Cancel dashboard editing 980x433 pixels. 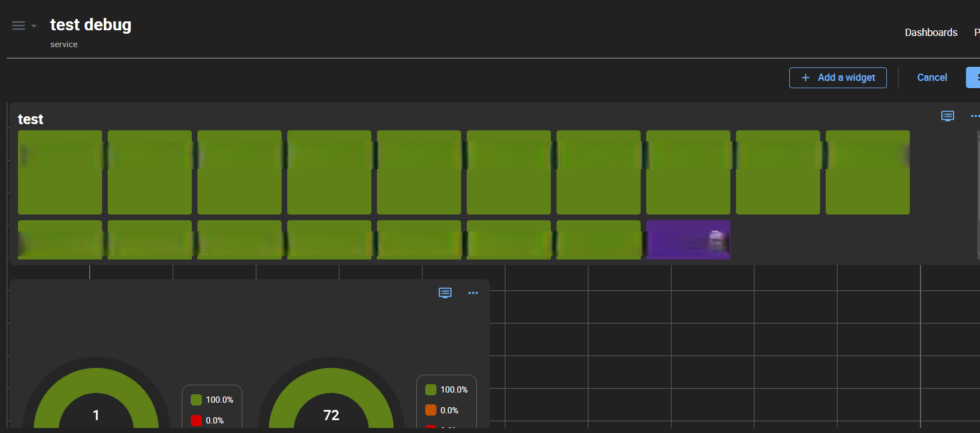tap(932, 78)
